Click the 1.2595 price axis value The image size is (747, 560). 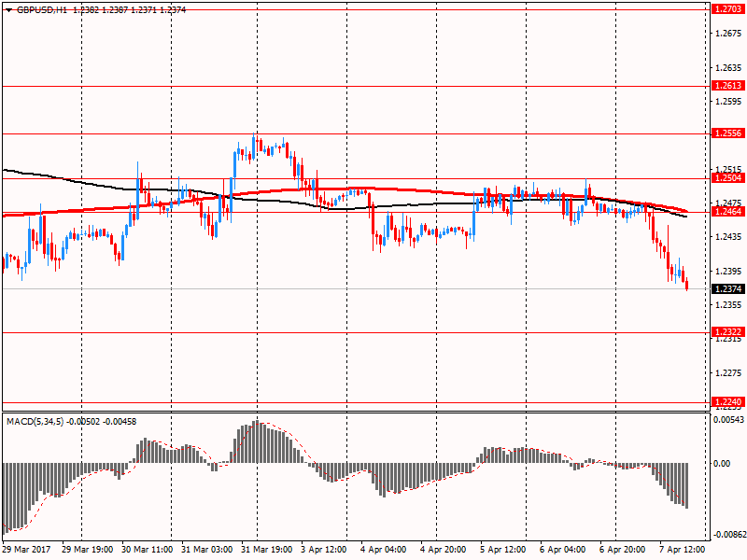(729, 102)
